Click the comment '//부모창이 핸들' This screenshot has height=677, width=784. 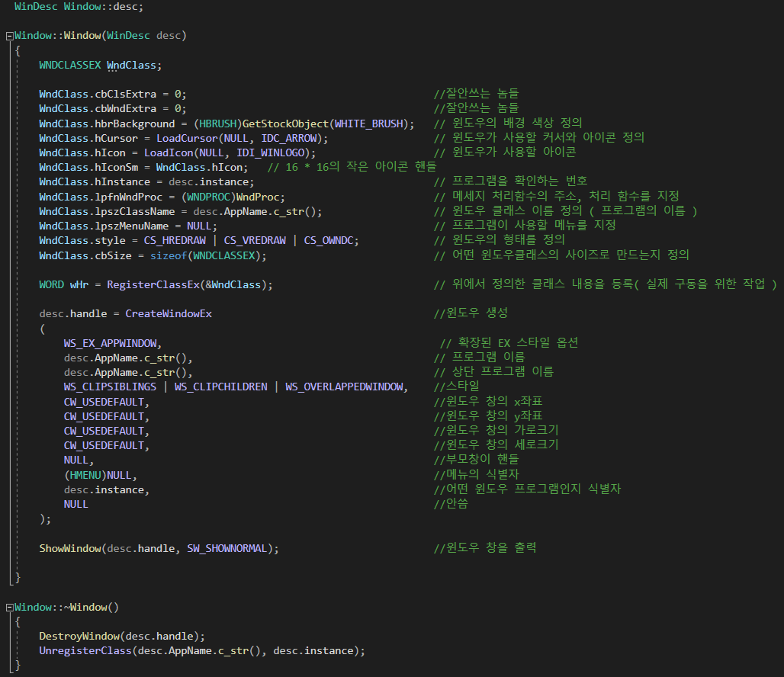click(476, 460)
